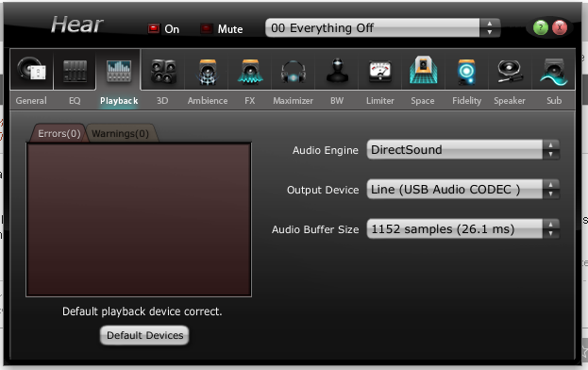Click the Output Device dropdown arrows
This screenshot has height=370, width=588.
pyautogui.click(x=550, y=190)
